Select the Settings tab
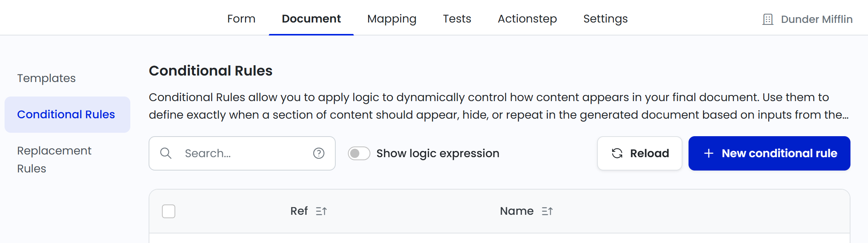The width and height of the screenshot is (868, 243). pyautogui.click(x=605, y=19)
